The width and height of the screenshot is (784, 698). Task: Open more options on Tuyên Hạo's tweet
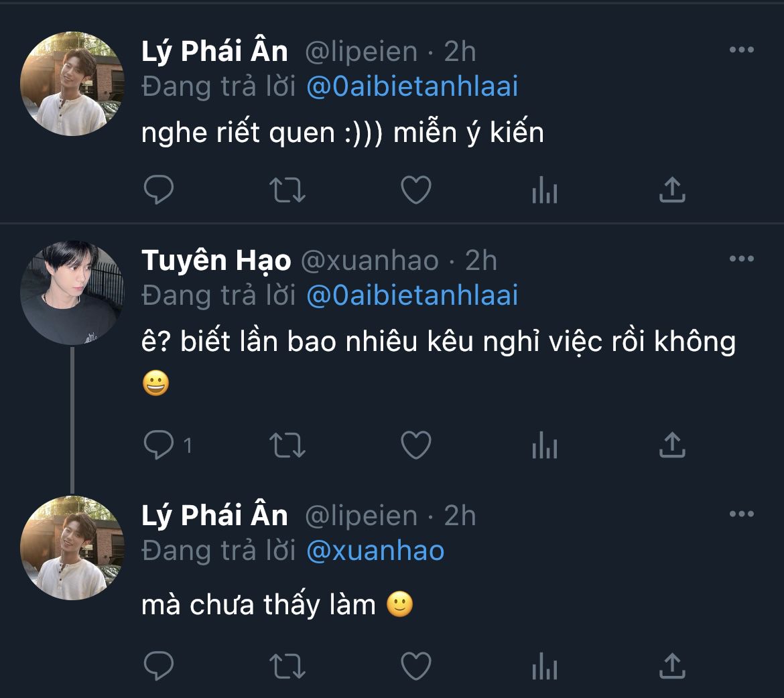pyautogui.click(x=741, y=259)
